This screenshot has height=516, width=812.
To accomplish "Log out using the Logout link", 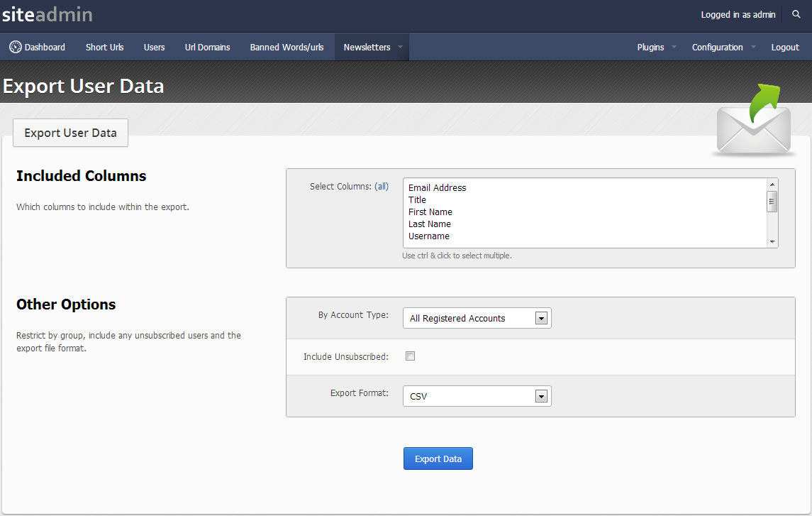I will point(785,48).
